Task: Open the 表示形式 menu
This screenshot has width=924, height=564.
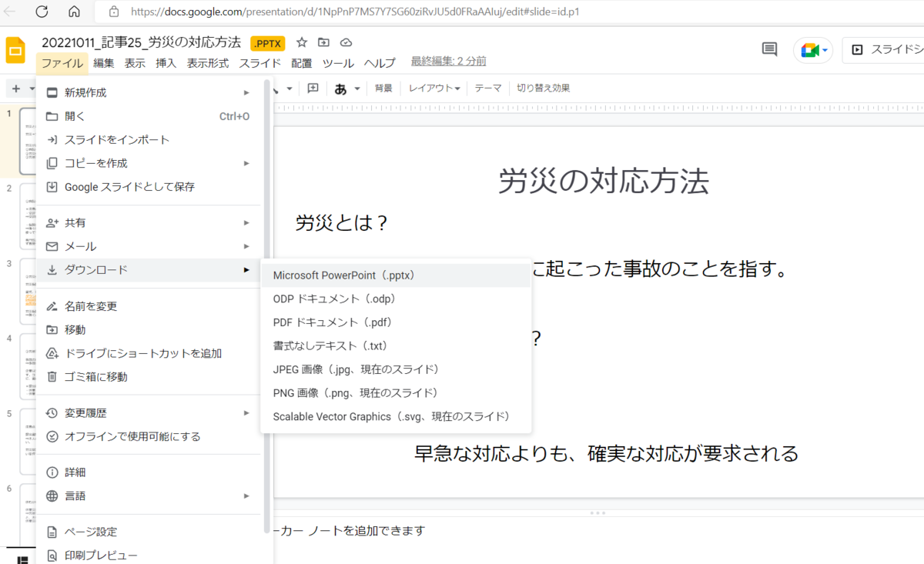Action: (x=208, y=63)
